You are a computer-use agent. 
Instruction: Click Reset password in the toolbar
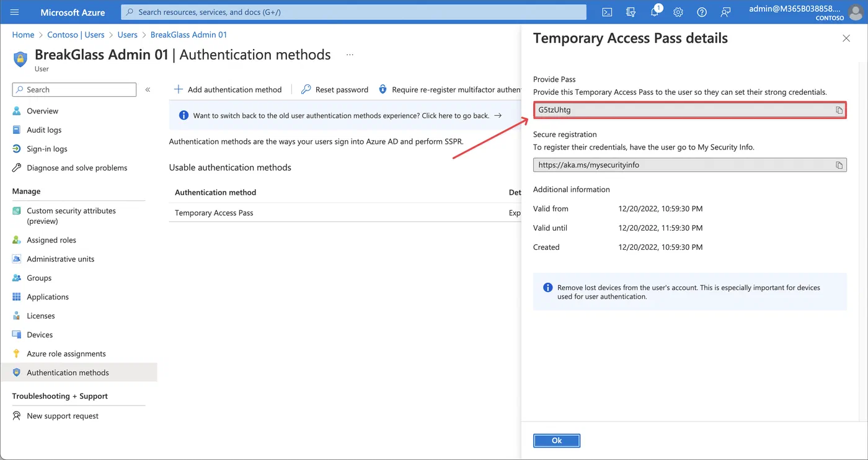click(335, 89)
